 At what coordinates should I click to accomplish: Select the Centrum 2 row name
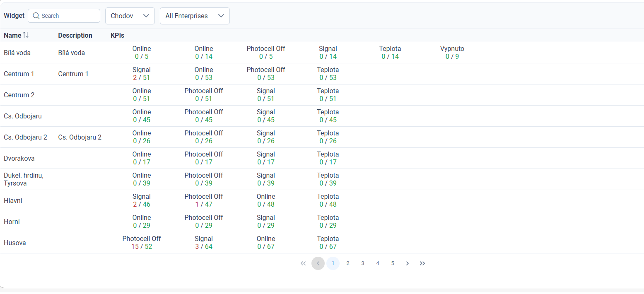(x=19, y=95)
